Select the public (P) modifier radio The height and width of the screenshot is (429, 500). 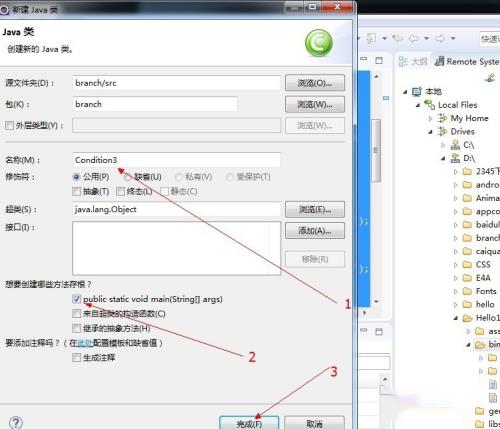[76, 177]
